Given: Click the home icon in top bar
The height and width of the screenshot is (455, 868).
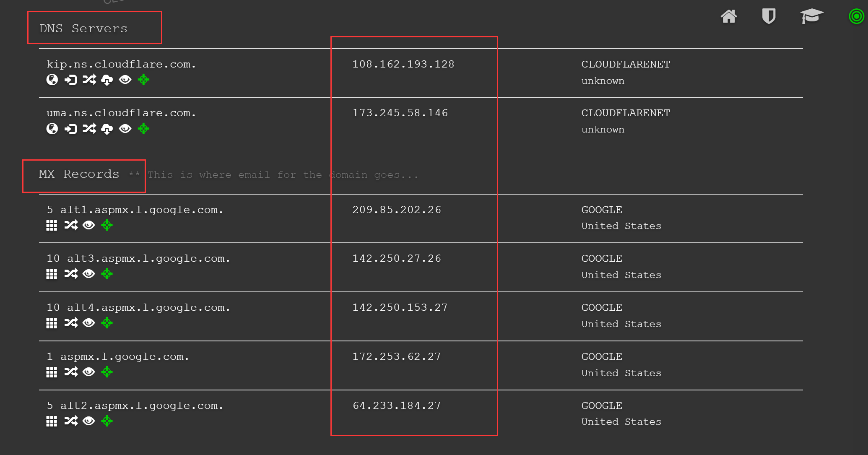Looking at the screenshot, I should (729, 17).
